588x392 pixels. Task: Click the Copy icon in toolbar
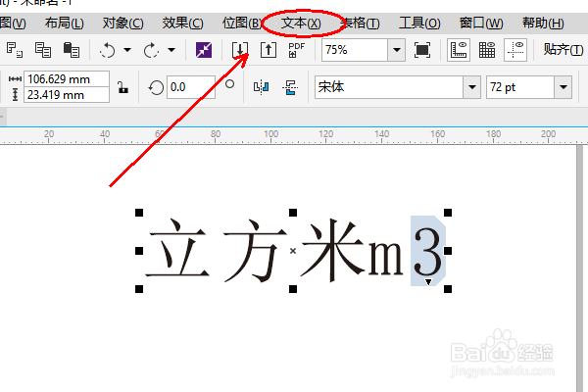tap(43, 50)
